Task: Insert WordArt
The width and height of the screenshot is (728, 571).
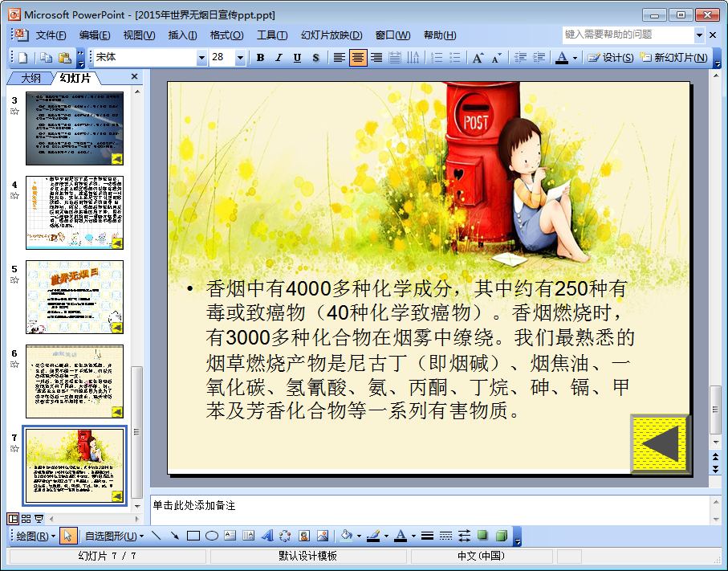Action: pos(267,536)
